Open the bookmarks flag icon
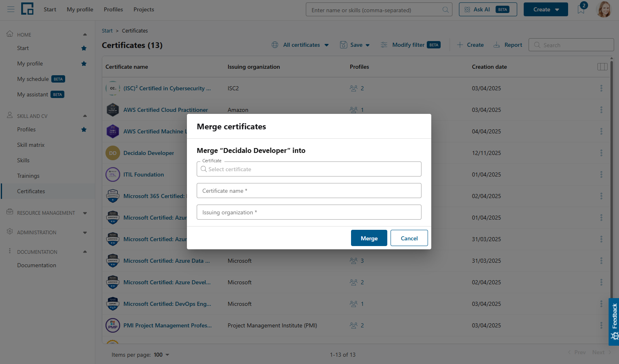Viewport: 619px width, 364px height. tap(581, 9)
